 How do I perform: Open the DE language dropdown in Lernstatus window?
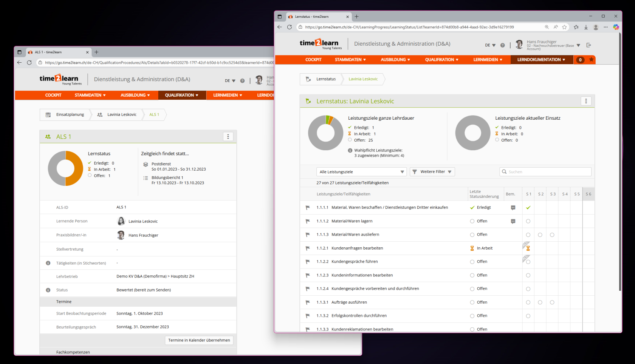(490, 45)
